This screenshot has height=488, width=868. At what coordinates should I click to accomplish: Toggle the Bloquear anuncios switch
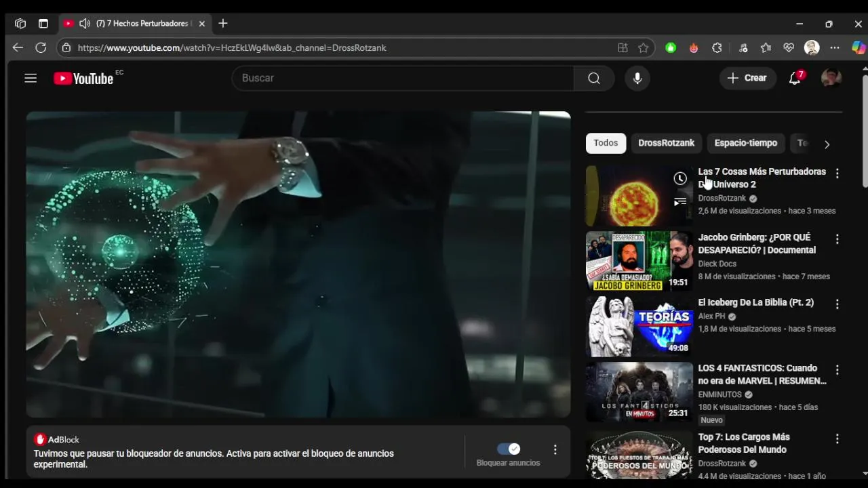click(x=509, y=449)
